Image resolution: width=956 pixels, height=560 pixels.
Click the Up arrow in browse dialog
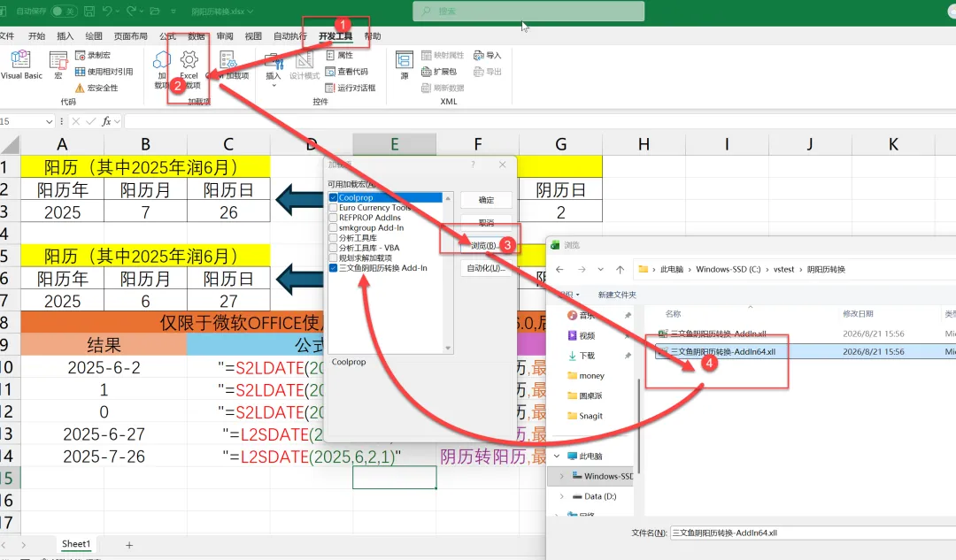(x=620, y=269)
